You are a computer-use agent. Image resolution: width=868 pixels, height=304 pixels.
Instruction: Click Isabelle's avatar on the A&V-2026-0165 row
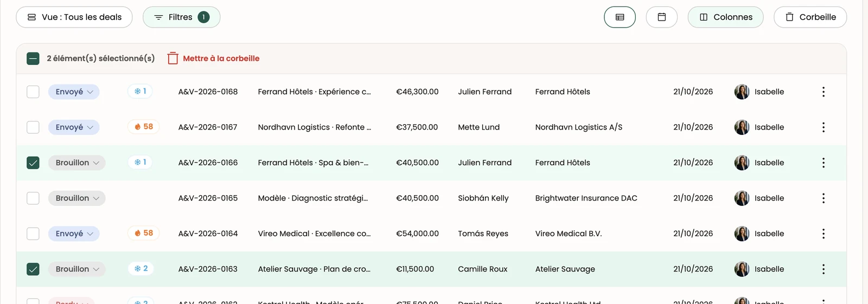[742, 198]
